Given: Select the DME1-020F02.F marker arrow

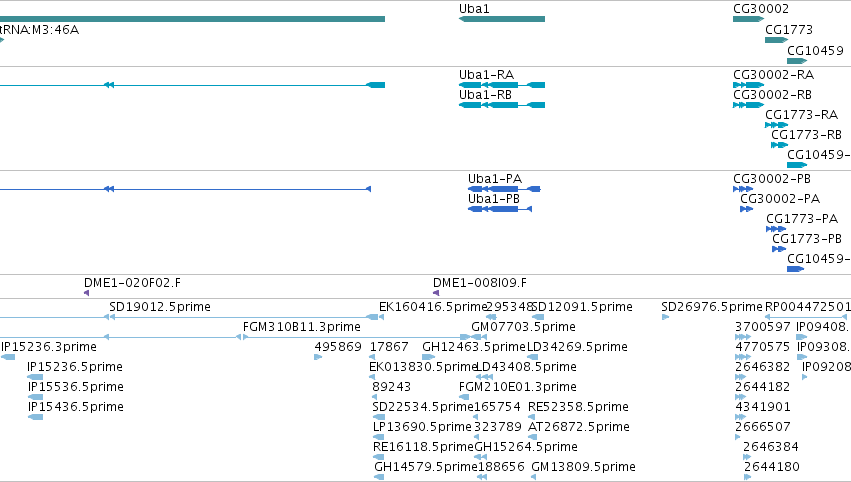Looking at the screenshot, I should pyautogui.click(x=86, y=293).
